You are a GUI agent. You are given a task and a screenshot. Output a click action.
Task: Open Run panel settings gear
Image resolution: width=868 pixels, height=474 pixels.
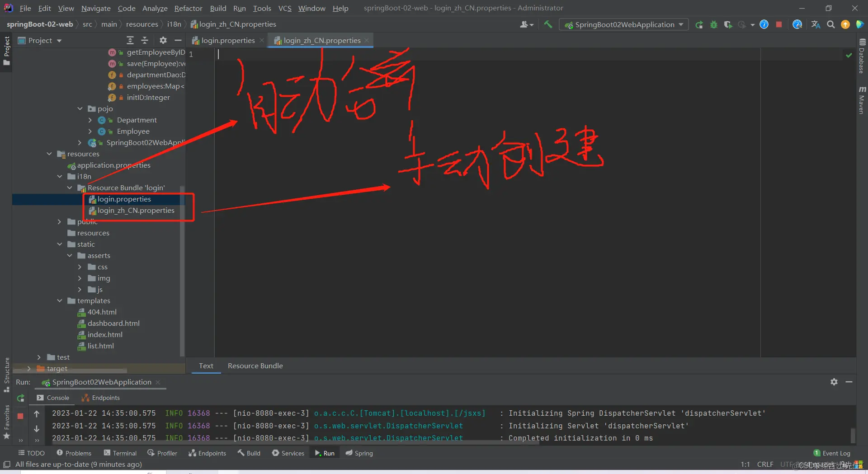[x=834, y=382]
